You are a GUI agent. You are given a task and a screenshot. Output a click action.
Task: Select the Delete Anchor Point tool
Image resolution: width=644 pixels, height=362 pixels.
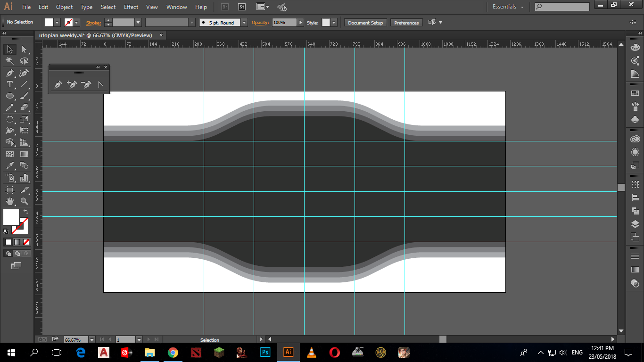86,85
